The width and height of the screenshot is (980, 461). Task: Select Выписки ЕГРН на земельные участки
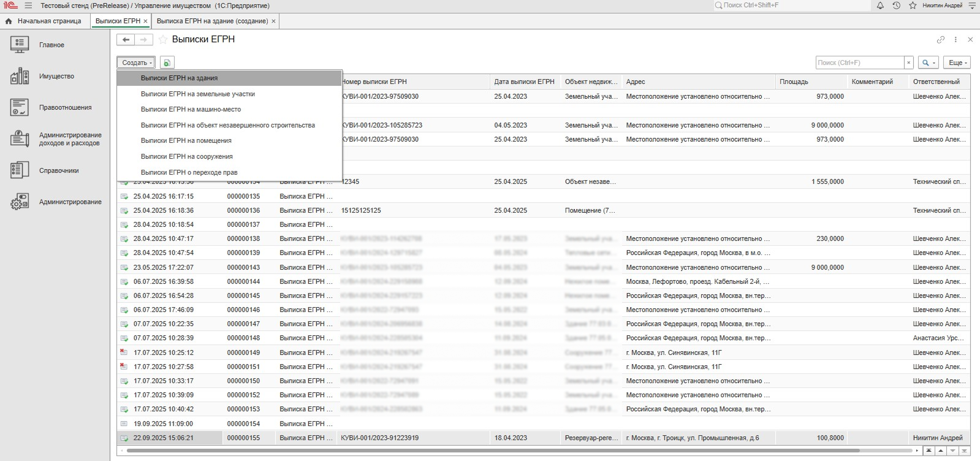pyautogui.click(x=197, y=94)
